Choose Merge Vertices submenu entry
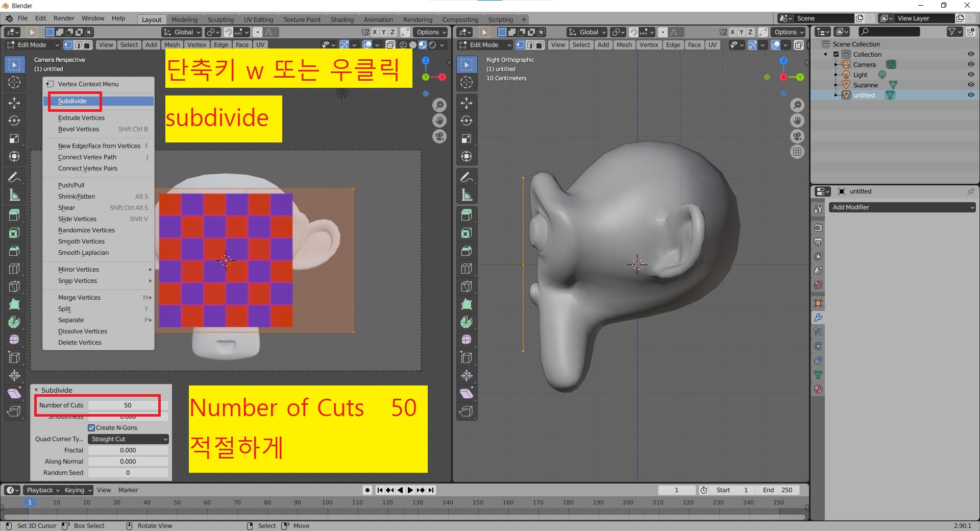This screenshot has height=531, width=980. coord(99,298)
